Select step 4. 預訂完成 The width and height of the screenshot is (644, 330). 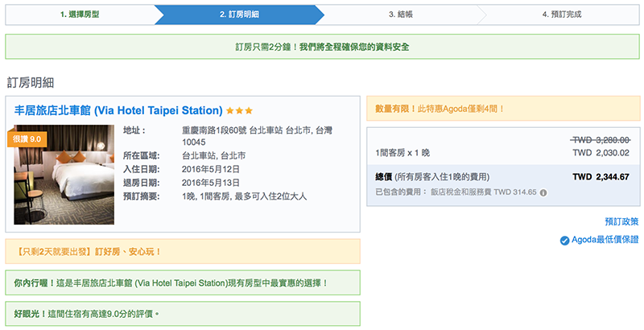(x=561, y=14)
